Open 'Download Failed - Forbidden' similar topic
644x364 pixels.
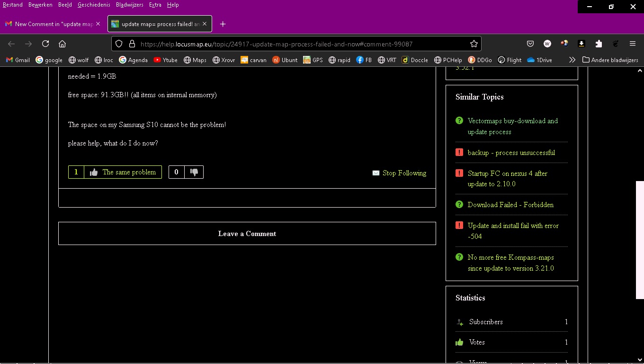510,205
